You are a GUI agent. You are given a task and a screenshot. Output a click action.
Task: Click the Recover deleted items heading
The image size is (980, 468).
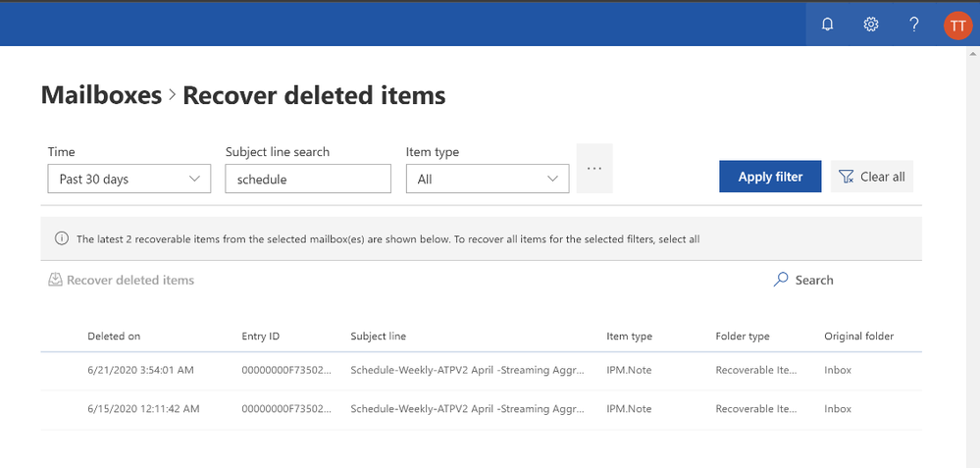click(x=314, y=95)
